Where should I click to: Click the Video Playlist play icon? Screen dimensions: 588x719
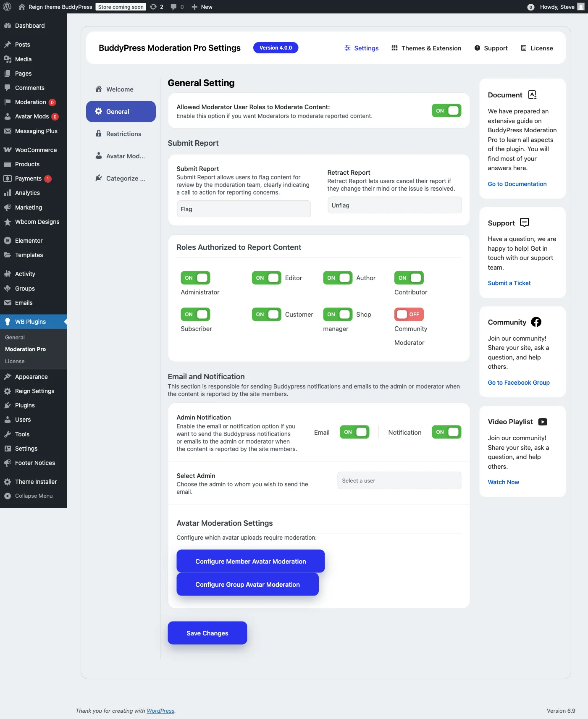tap(543, 422)
